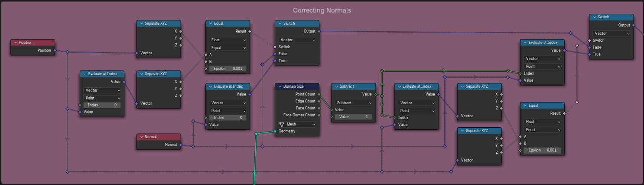644x185 pixels.
Task: Open the Subtract operation dropdown
Action: (x=354, y=103)
